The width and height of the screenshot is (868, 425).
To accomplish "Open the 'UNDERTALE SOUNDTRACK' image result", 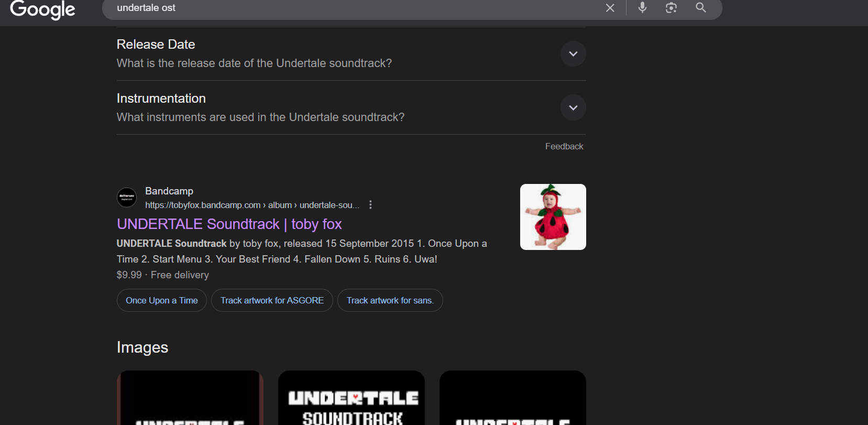I will [351, 398].
